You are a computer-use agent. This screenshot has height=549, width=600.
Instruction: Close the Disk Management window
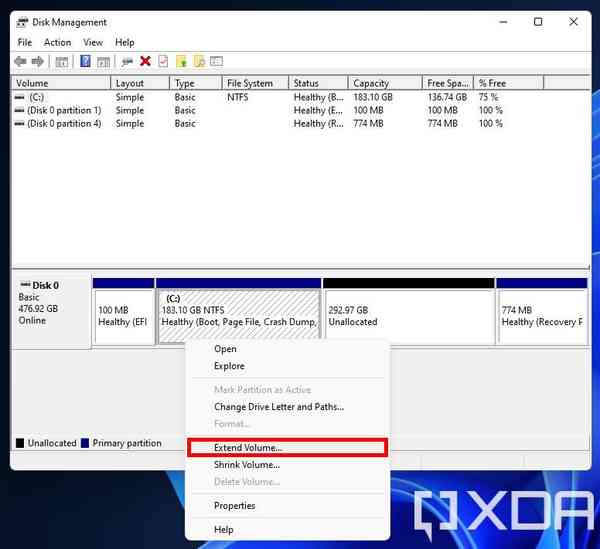573,22
